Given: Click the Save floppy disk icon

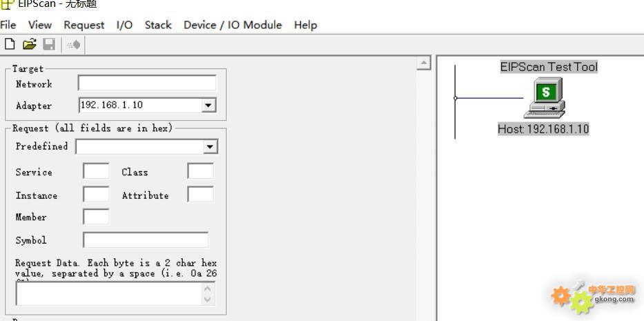Looking at the screenshot, I should (49, 44).
